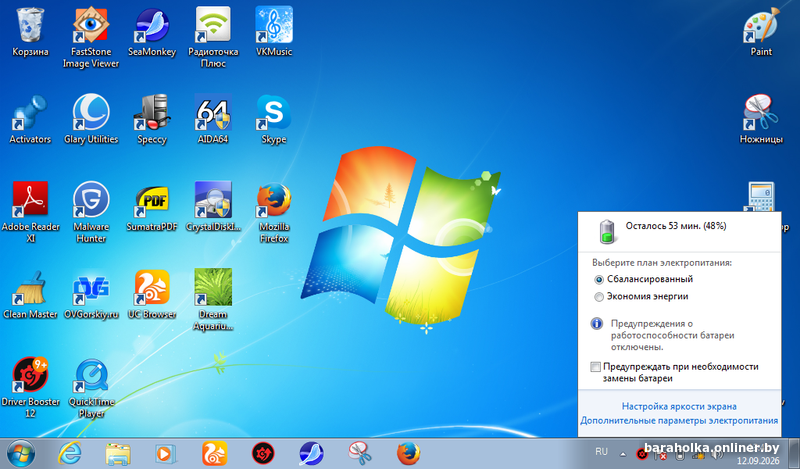The width and height of the screenshot is (800, 469).
Task: Click the battery tray icon
Action: [x=679, y=454]
